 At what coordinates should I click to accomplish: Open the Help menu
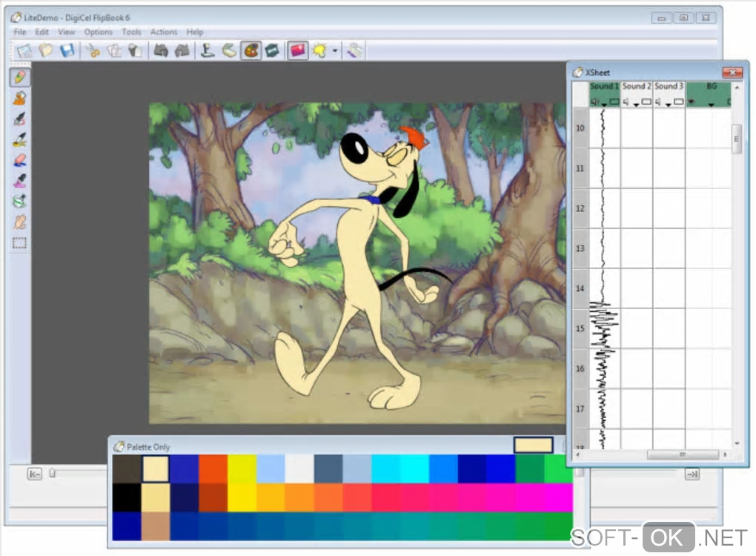[x=195, y=32]
